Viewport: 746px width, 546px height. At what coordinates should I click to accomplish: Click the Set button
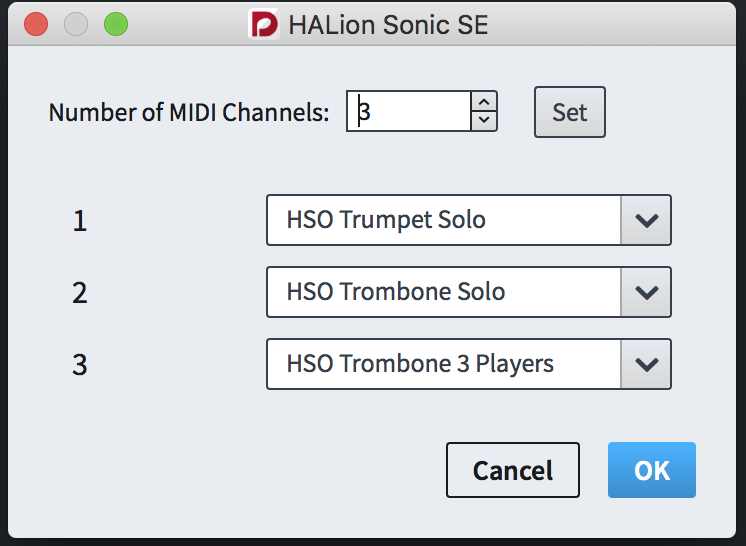click(x=569, y=112)
